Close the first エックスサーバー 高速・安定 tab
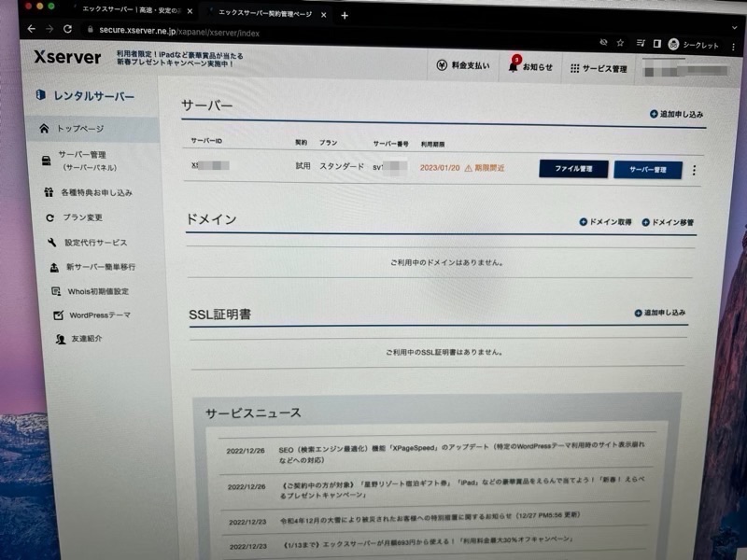Viewport: 747px width, 560px height. (190, 11)
